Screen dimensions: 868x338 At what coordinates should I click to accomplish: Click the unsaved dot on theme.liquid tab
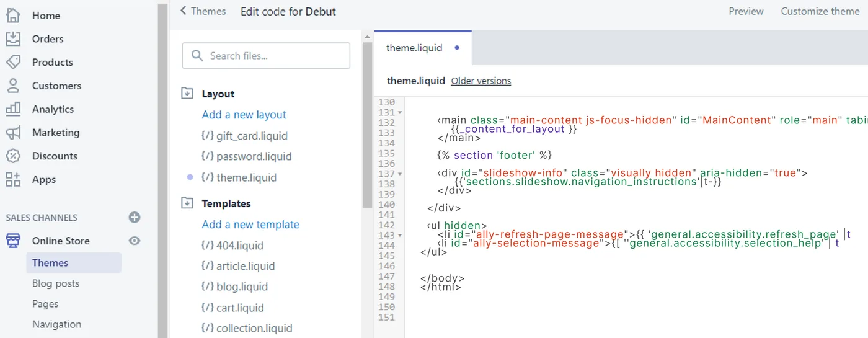pos(457,48)
